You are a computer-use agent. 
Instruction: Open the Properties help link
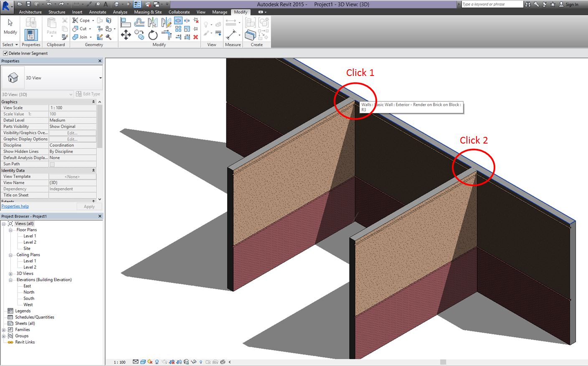coord(15,206)
